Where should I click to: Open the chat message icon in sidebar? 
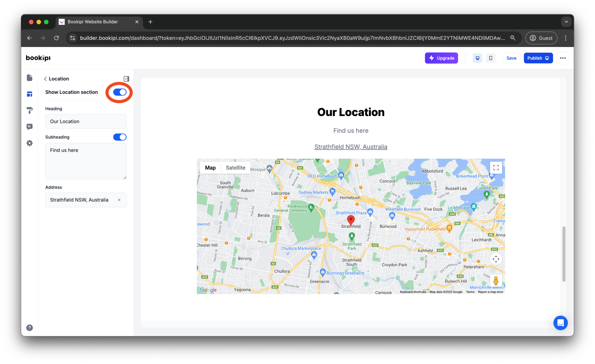pos(30,127)
